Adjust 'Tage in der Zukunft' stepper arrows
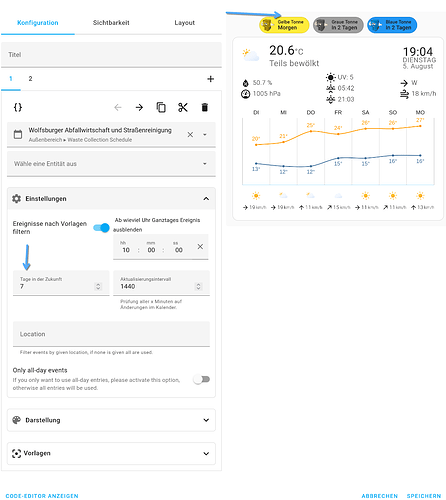Viewport: 446px width, 500px height. [98, 287]
